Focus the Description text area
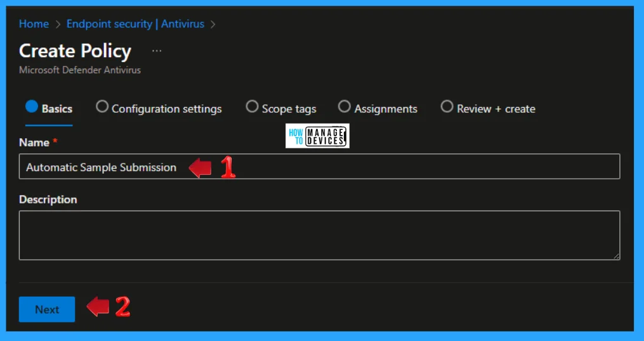Screen dimensions: 644x341 pos(319,235)
